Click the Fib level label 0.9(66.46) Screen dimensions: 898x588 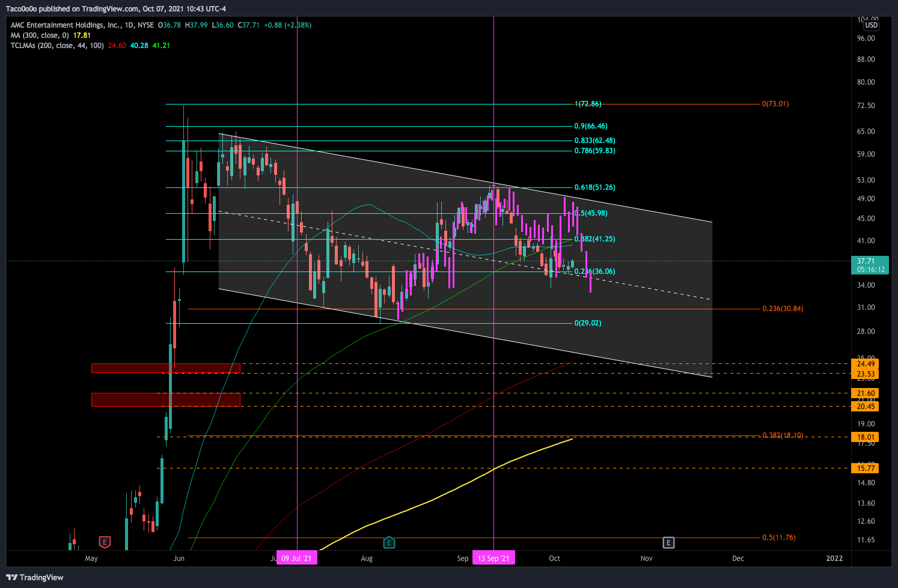[591, 126]
